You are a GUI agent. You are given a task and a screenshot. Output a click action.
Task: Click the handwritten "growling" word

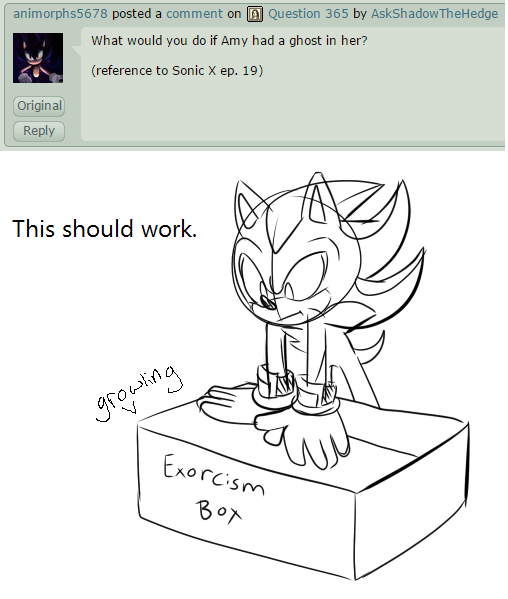click(139, 393)
